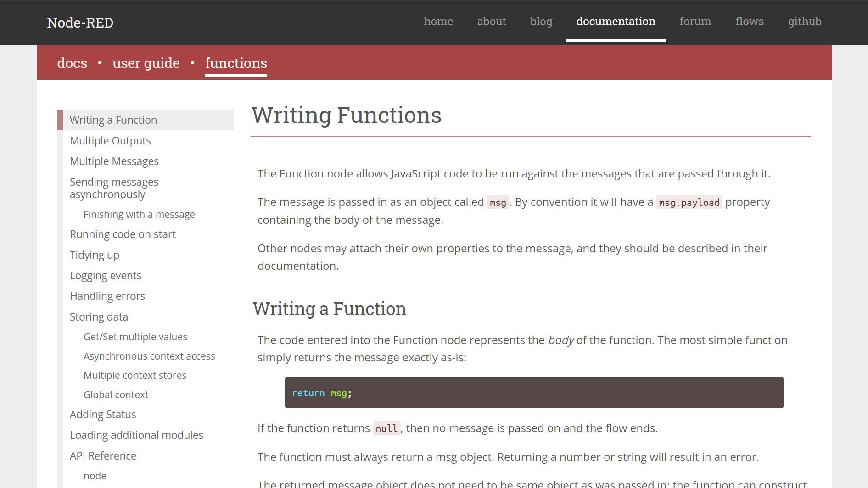Select the documentation tab

(616, 21)
